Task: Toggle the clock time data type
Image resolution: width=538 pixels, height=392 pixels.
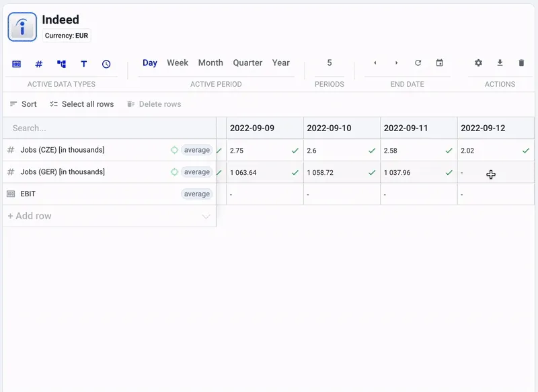Action: (x=106, y=64)
